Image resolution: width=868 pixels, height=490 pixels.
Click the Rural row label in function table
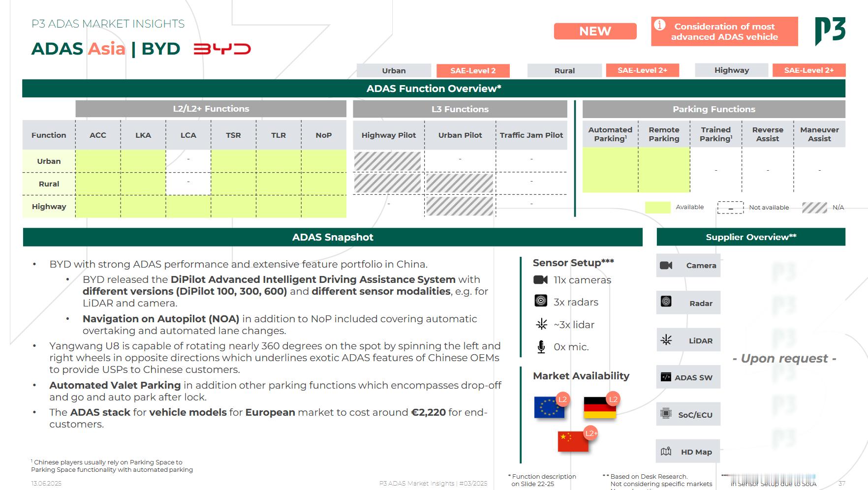[49, 184]
